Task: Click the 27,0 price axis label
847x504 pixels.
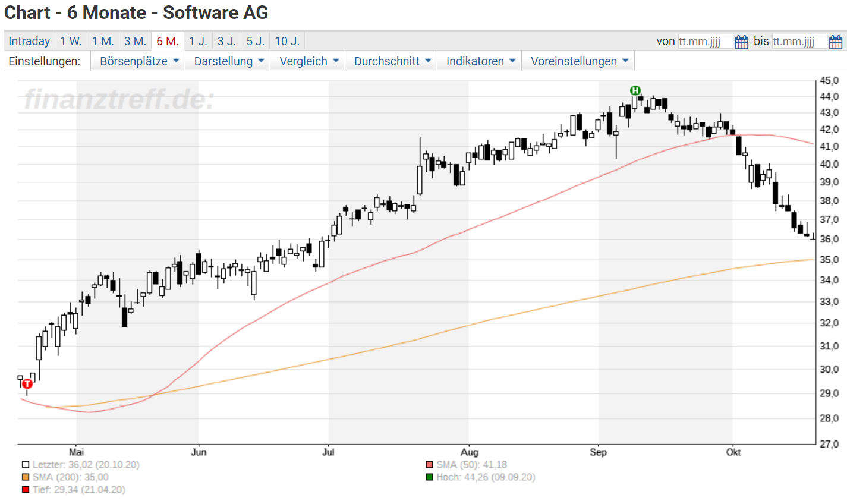Action: coord(829,444)
